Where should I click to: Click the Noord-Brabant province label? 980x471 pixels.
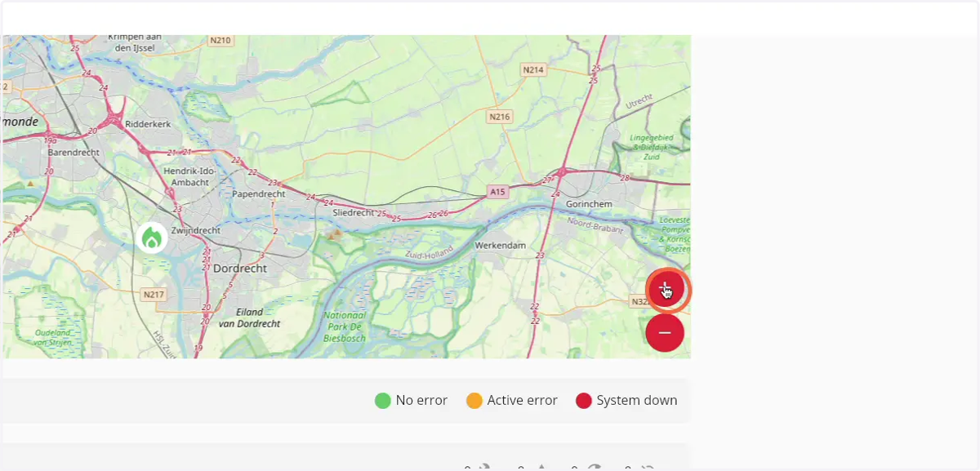click(594, 226)
